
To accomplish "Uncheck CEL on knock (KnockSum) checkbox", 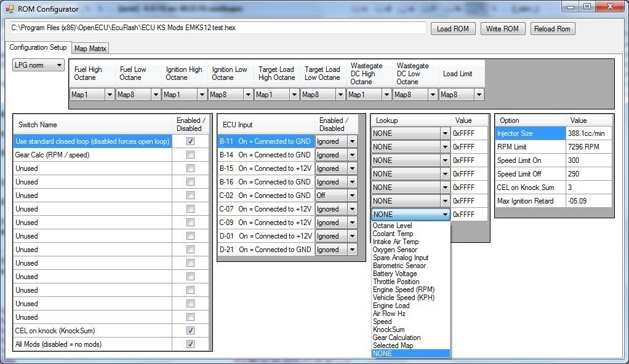I will coord(190,331).
